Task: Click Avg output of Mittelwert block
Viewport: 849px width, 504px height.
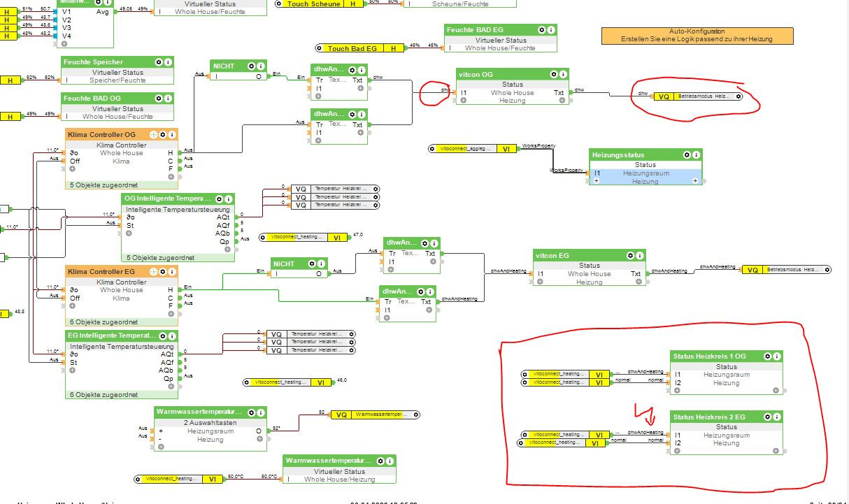Action: click(x=102, y=12)
